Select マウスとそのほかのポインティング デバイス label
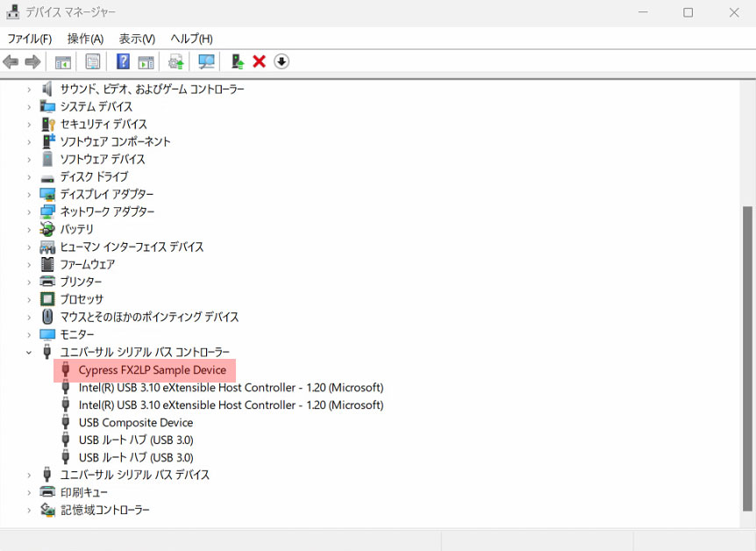 [x=149, y=317]
